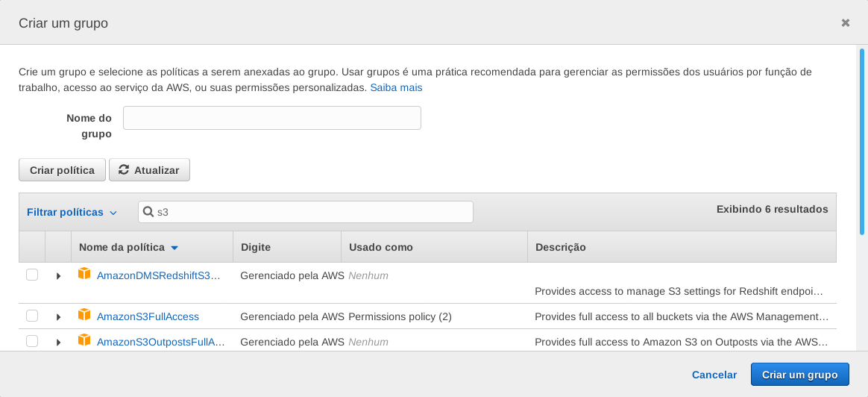
Task: Click the Exibindo 6 resultados text
Action: click(x=773, y=209)
